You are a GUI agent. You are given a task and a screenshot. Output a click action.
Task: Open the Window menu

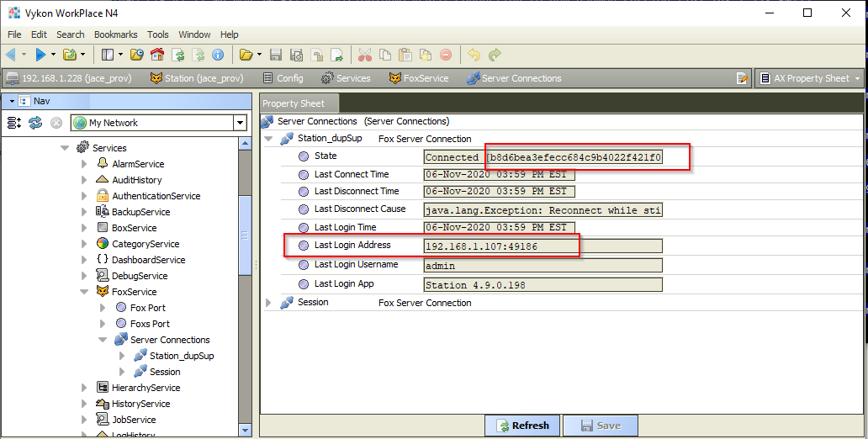tap(194, 34)
